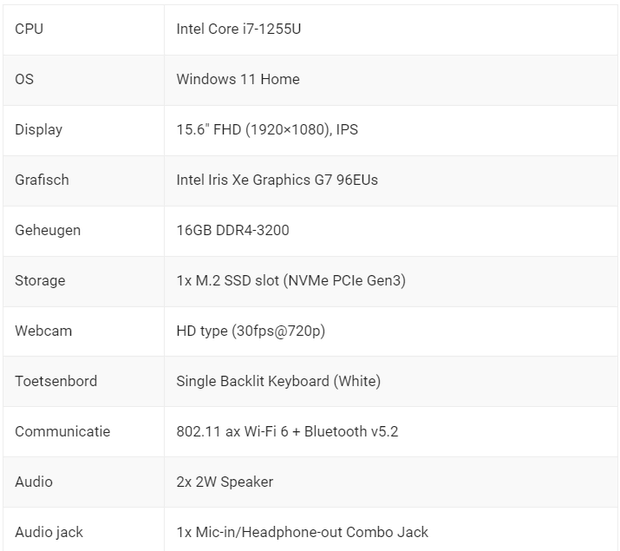The image size is (620, 551).
Task: Select the 16GB DDR4-3200 memory value
Action: click(233, 230)
